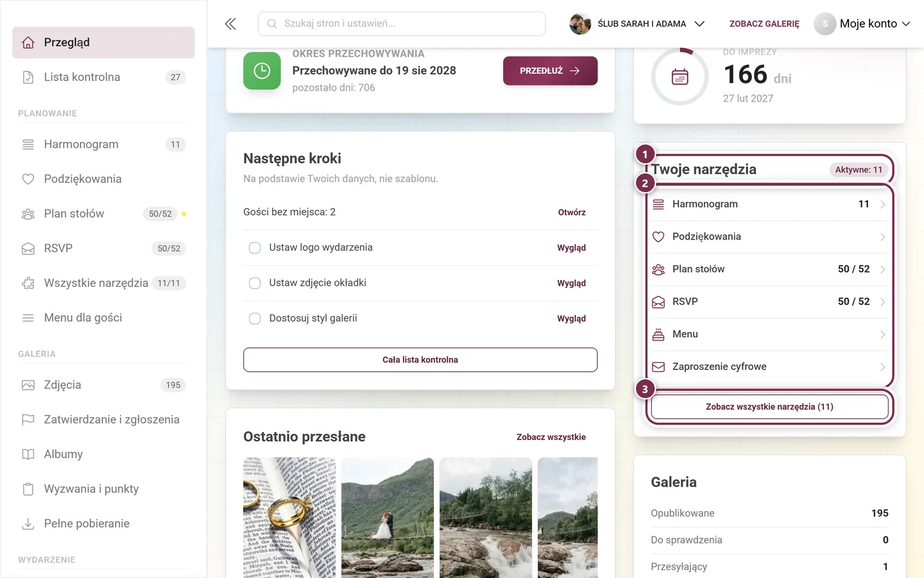This screenshot has height=578, width=924.
Task: Open RSVP 50 / 52 row in tools panel
Action: click(769, 302)
